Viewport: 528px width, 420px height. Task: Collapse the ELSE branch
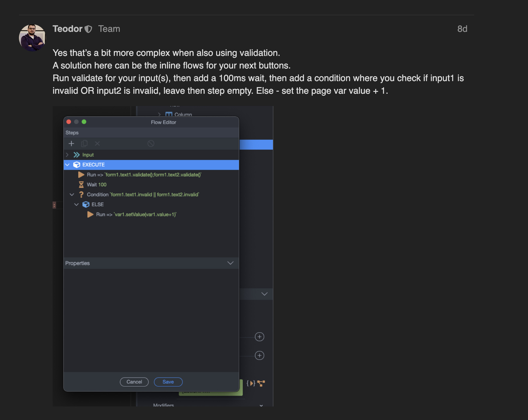point(76,205)
